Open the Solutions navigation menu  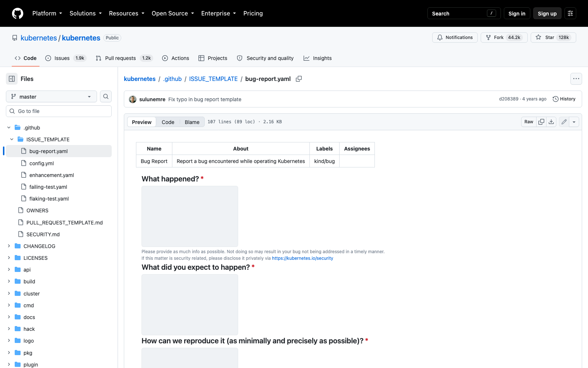[86, 13]
